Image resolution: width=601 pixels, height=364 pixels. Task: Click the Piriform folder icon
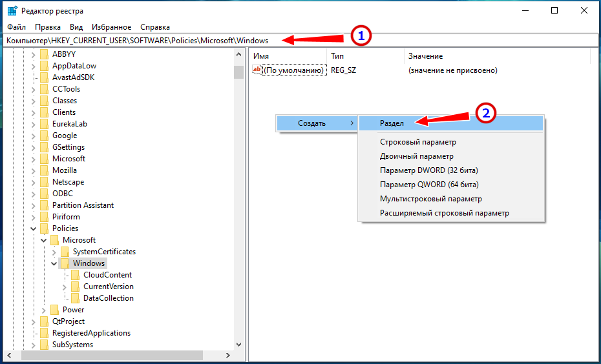coord(44,217)
